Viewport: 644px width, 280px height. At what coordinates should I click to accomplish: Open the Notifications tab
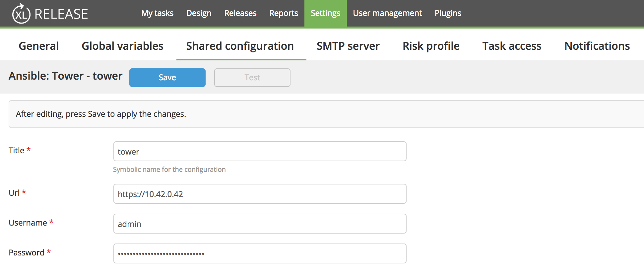pos(597,46)
